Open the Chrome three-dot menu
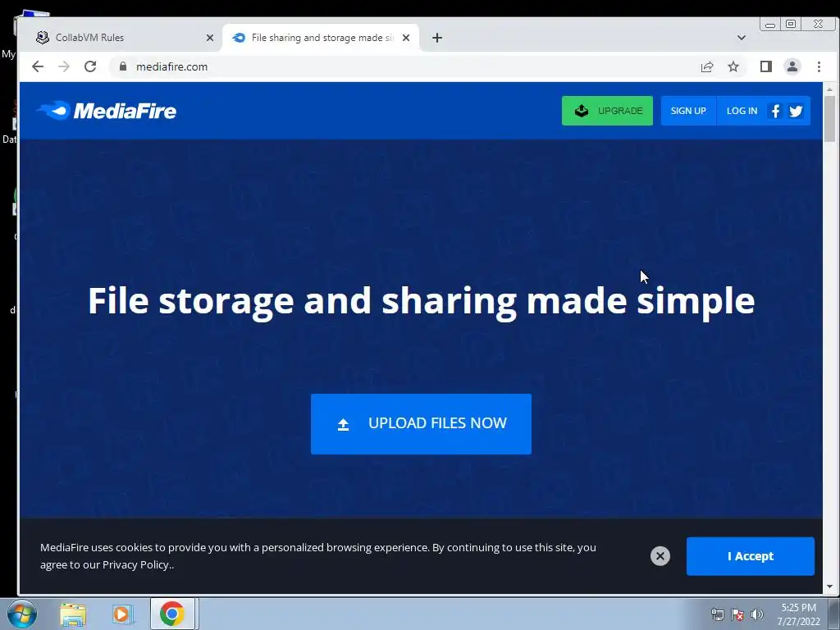Screen dimensions: 840x630 [819, 66]
